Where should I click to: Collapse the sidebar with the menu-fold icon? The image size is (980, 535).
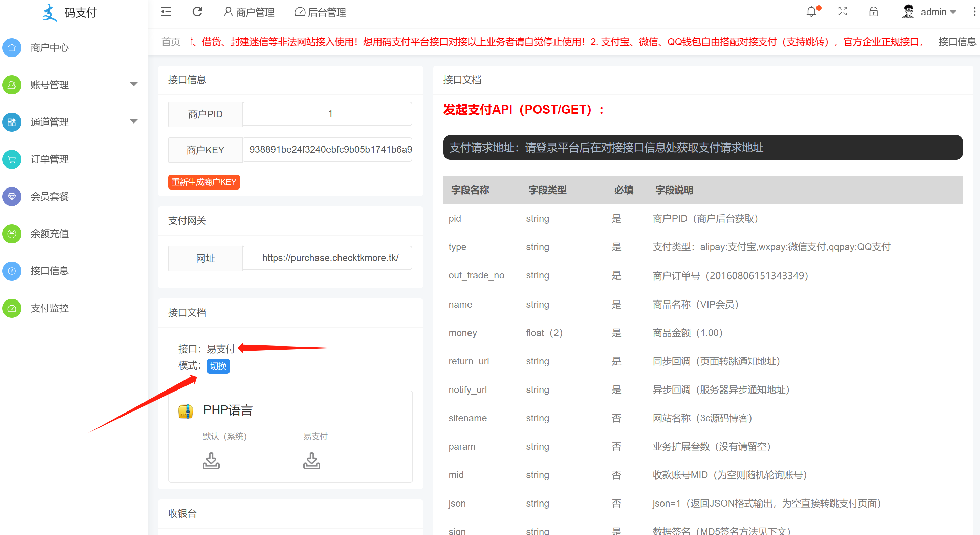(166, 12)
